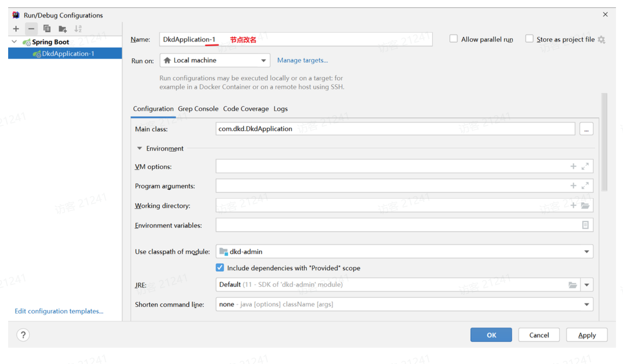Image resolution: width=623 pixels, height=364 pixels.
Task: Switch to the Grep Console tab
Action: click(198, 109)
